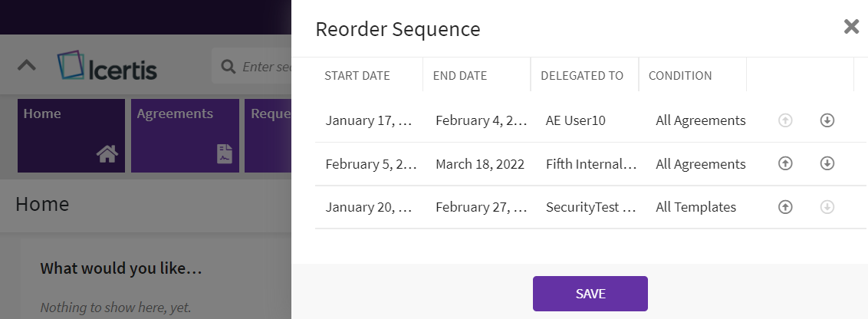Click the End Date column header
Image resolution: width=868 pixels, height=319 pixels.
pos(460,76)
